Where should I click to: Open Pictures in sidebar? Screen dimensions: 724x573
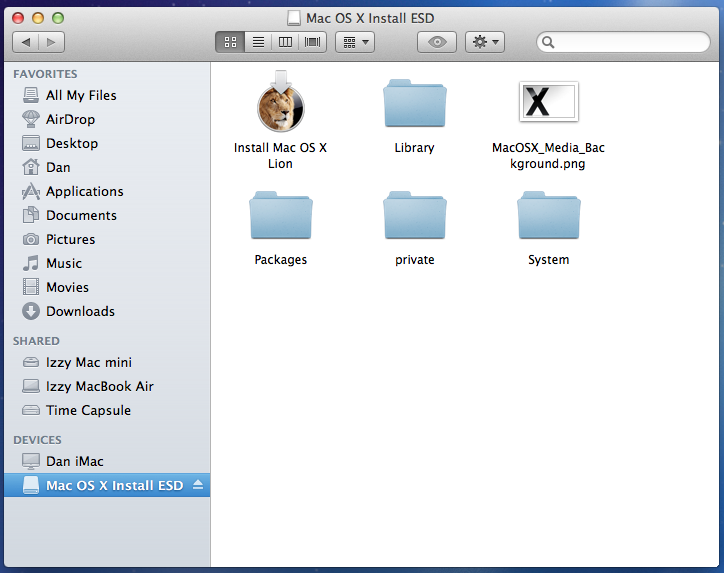click(107, 239)
